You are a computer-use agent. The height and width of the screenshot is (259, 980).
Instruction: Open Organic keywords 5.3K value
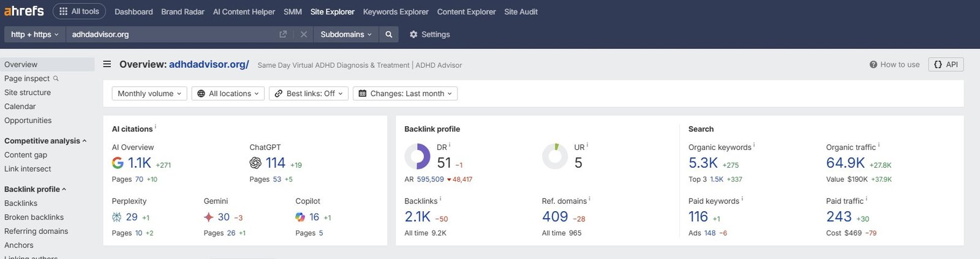click(x=703, y=163)
